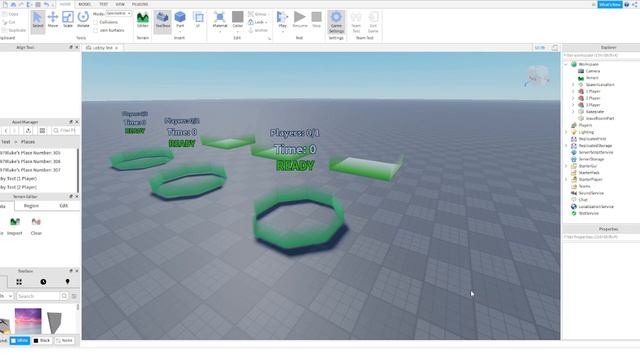Viewport: 640px width, 360px height.
Task: Open the Terrain Editor from ribbon
Action: (x=142, y=20)
